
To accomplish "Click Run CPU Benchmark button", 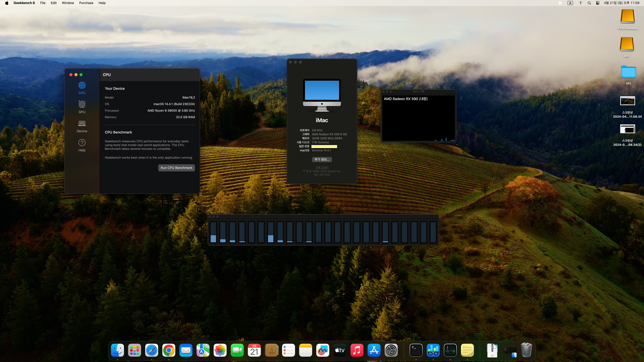I will [x=176, y=168].
